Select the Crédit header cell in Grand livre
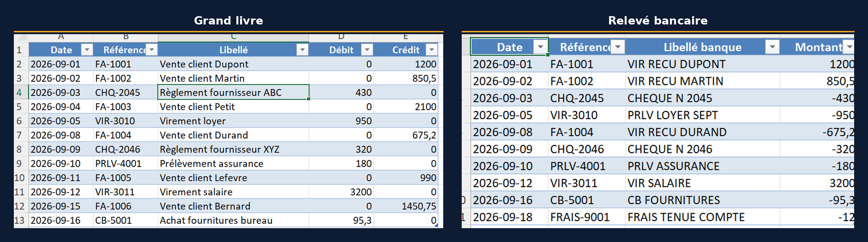Image resolution: width=868 pixels, height=242 pixels. click(406, 49)
